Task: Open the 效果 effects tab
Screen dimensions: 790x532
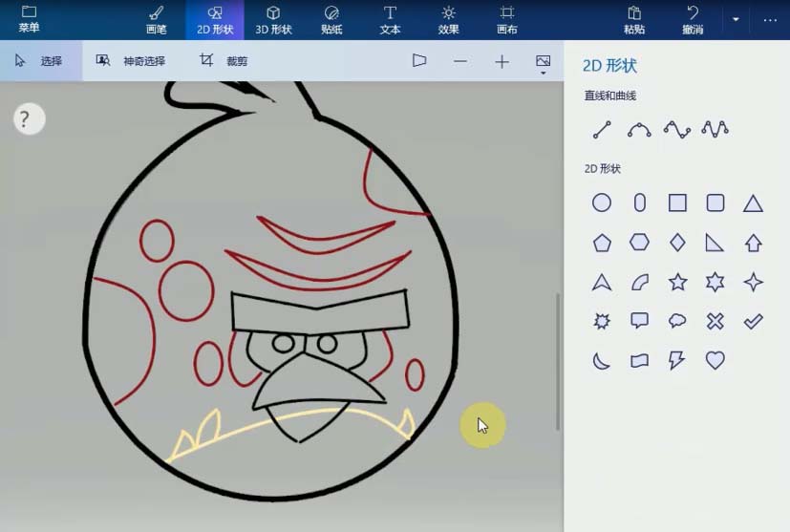Action: point(448,20)
